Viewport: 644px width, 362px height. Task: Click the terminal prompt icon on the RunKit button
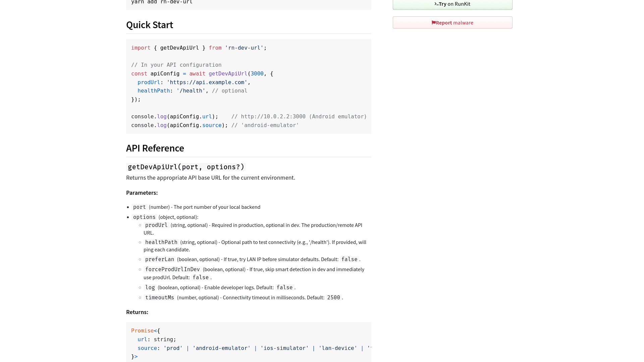point(437,4)
